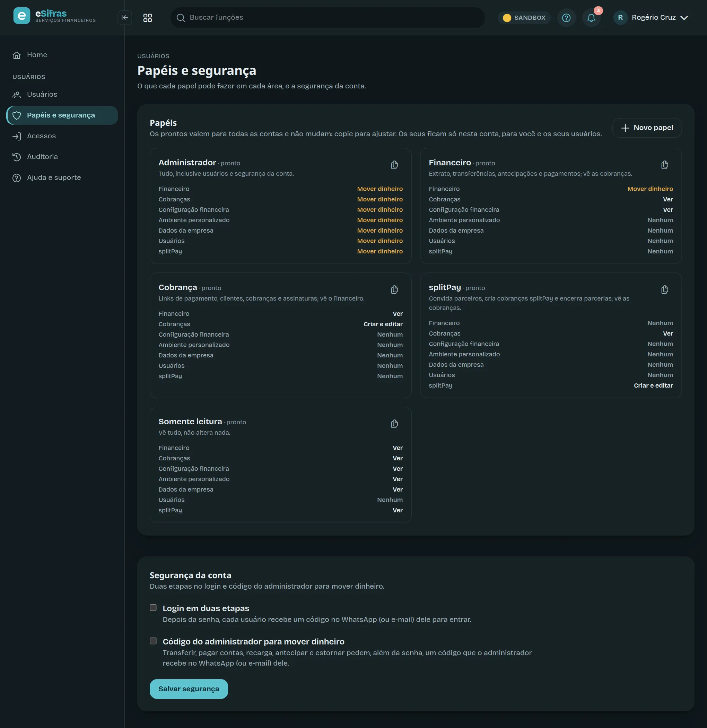This screenshot has height=728, width=707.
Task: Click the Login em duas etapas label
Action: 206,608
